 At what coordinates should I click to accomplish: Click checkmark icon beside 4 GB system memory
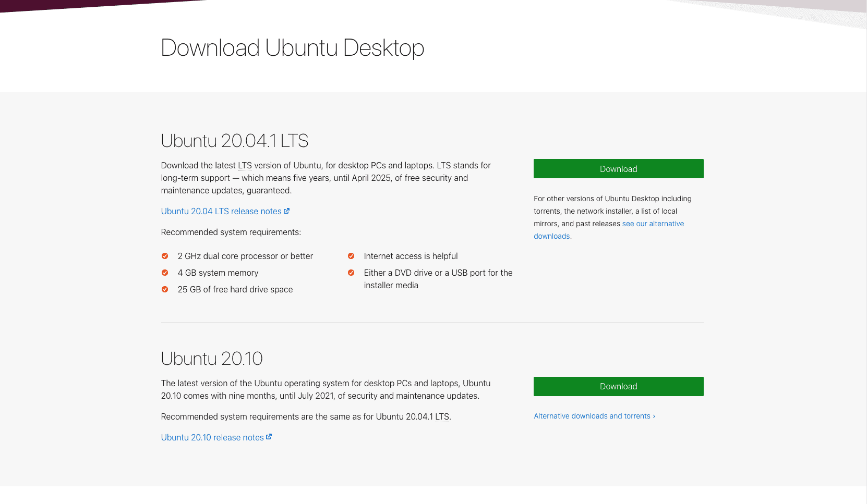pos(165,273)
